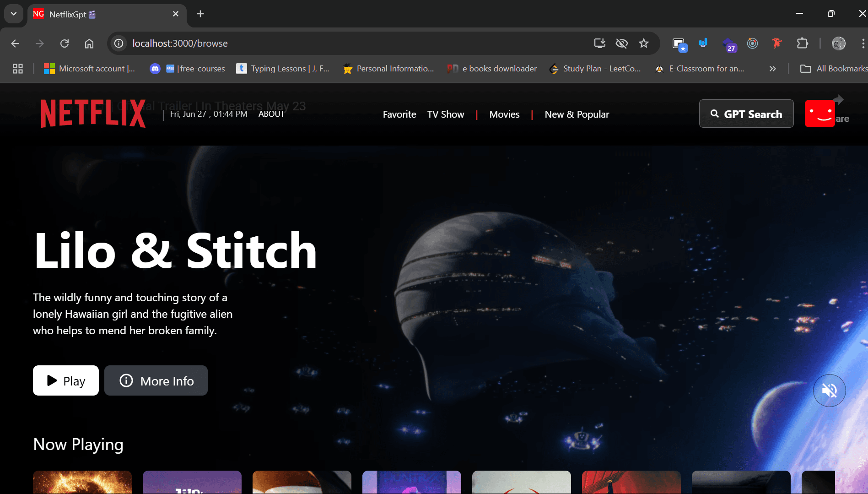This screenshot has width=868, height=494.
Task: Play Lilo & Stitch
Action: 65,380
